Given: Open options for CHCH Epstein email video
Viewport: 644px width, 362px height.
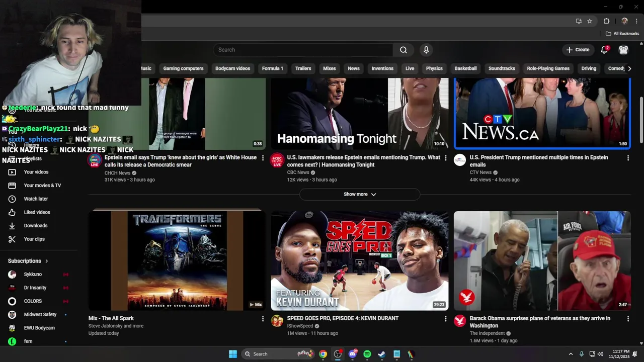Looking at the screenshot, I should pos(263,158).
